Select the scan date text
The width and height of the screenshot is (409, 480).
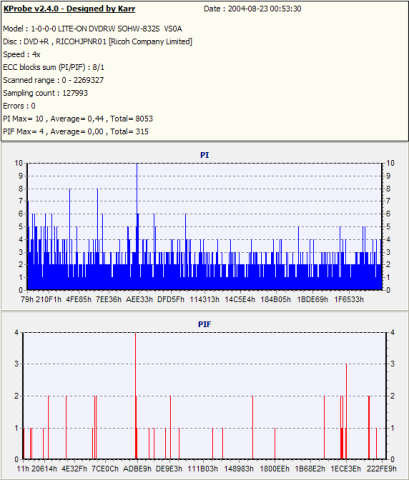pyautogui.click(x=252, y=9)
